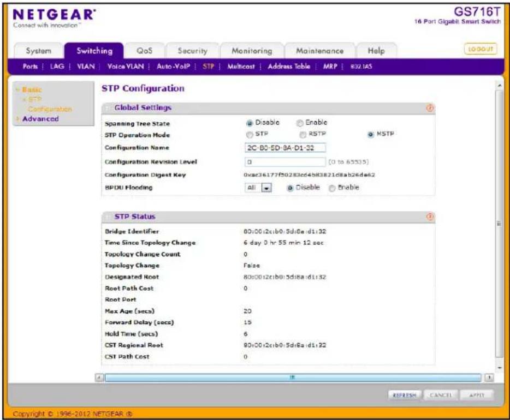Open the Maintenance tab

[319, 51]
